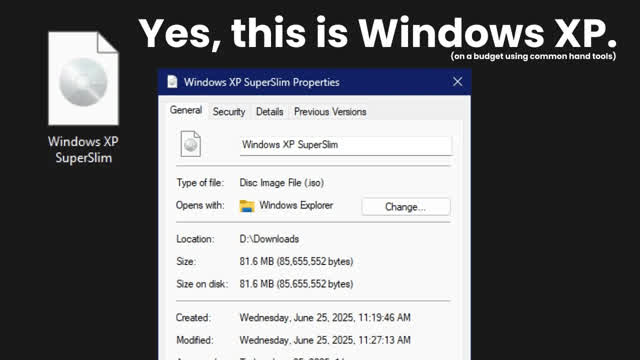Image resolution: width=640 pixels, height=360 pixels.
Task: Open the Security tab
Action: pyautogui.click(x=229, y=111)
